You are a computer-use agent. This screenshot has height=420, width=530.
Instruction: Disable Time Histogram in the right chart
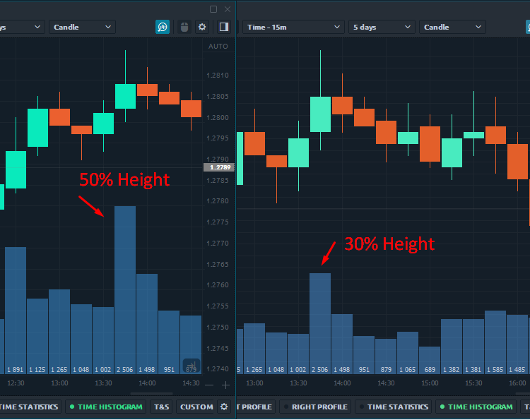coord(475,407)
